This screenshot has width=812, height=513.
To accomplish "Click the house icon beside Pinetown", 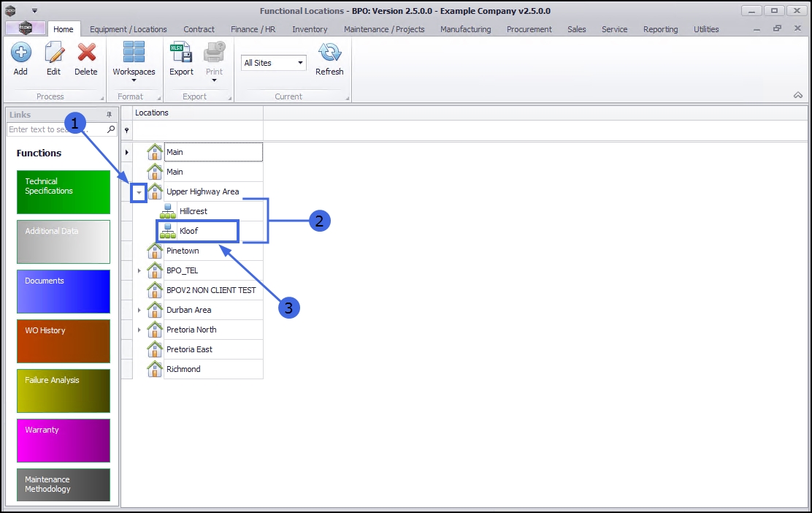I will 155,250.
